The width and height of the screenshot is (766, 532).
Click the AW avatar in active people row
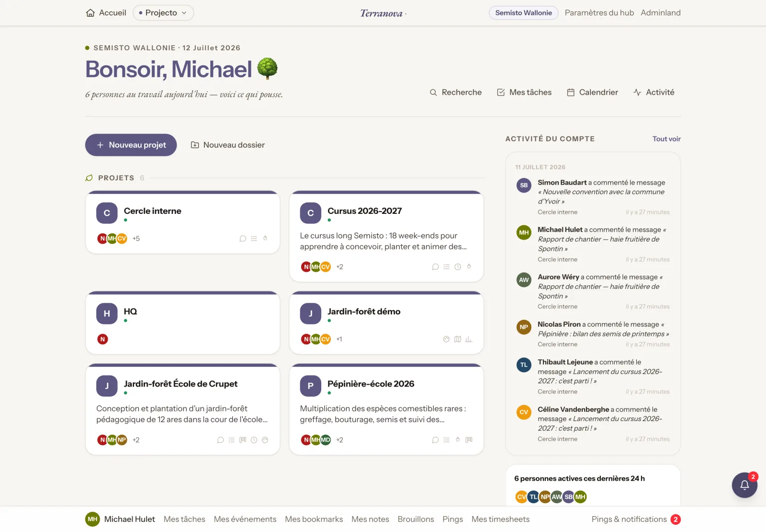557,497
